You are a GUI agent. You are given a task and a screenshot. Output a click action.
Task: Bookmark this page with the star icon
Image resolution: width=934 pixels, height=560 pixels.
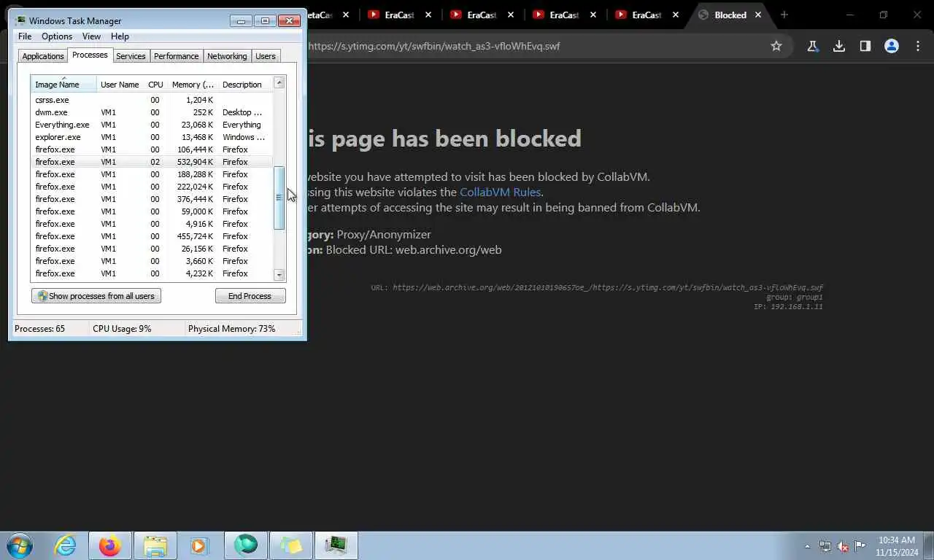pos(776,46)
